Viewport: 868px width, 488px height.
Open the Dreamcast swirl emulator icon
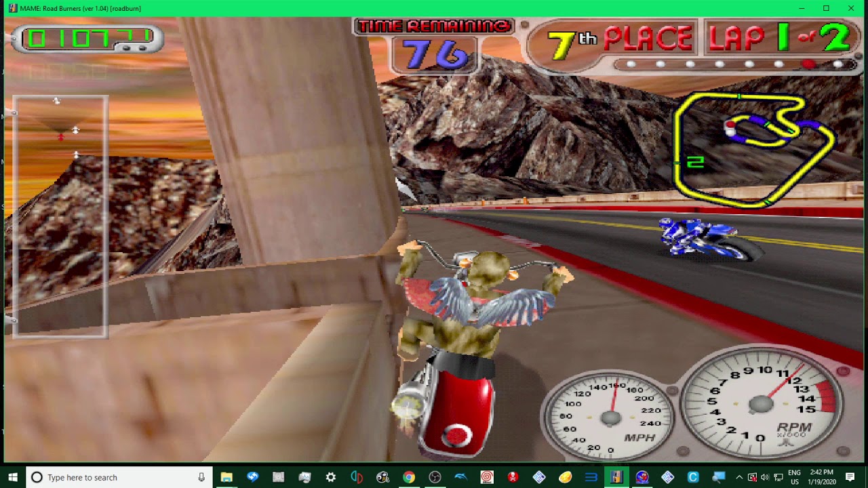pos(486,477)
